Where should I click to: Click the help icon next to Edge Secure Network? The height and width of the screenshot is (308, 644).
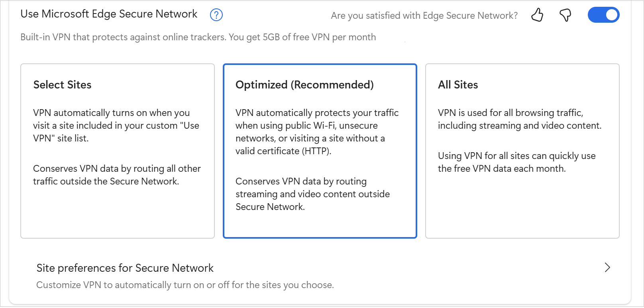click(x=216, y=15)
